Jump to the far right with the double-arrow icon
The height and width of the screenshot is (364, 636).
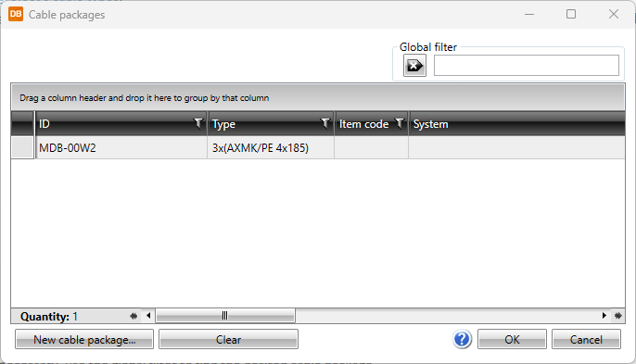tap(617, 315)
